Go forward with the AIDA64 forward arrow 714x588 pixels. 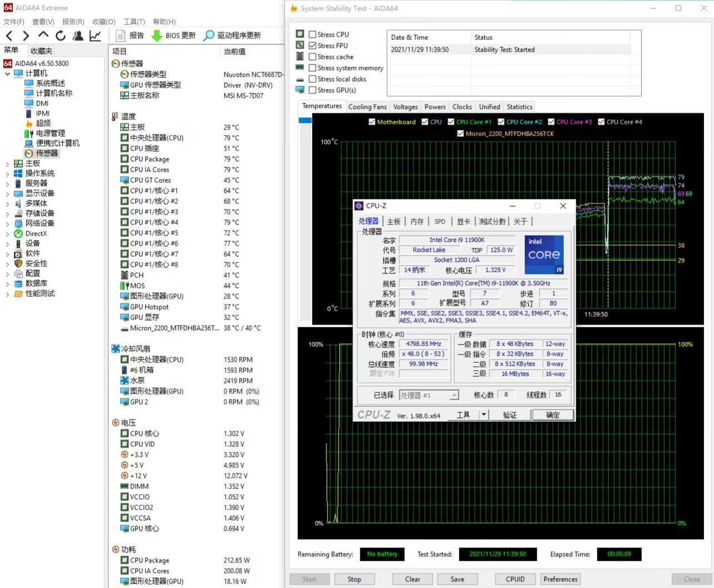[26, 36]
